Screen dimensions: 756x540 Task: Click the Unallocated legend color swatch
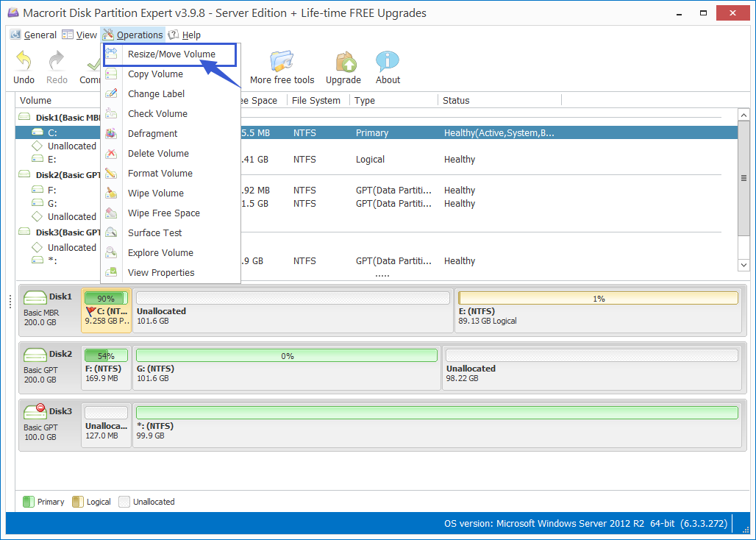coord(124,502)
